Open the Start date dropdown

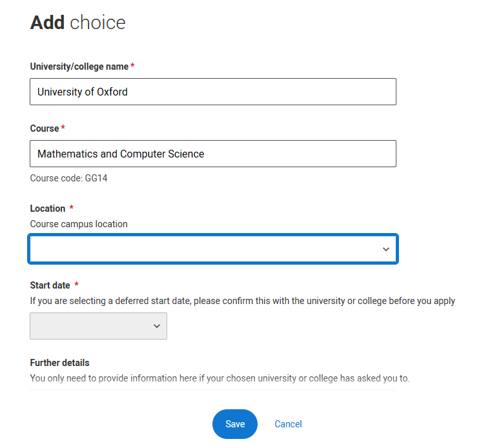(x=98, y=326)
